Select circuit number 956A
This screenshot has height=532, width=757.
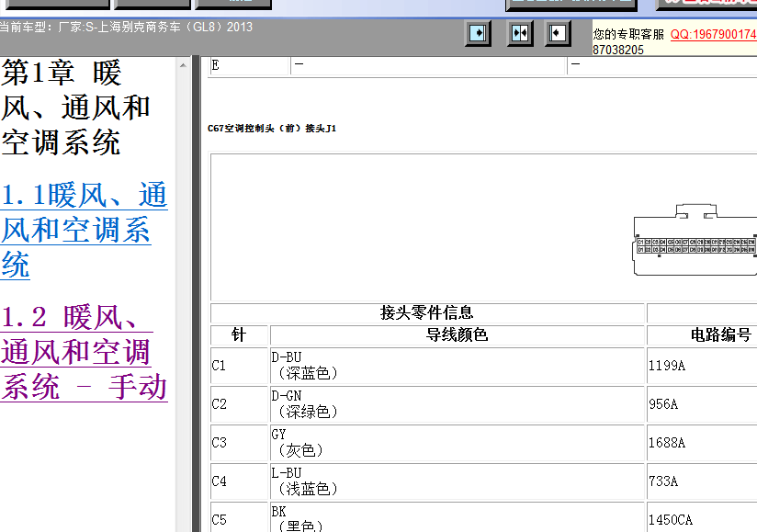pos(663,404)
